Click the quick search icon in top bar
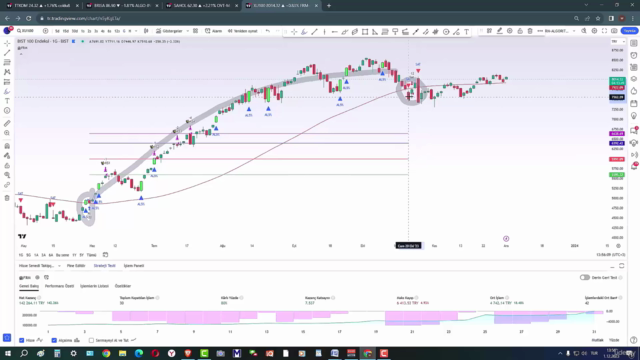 click(584, 31)
